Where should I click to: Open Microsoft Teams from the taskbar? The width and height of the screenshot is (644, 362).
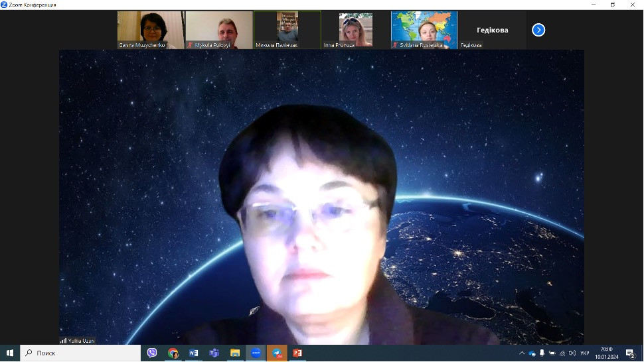pyautogui.click(x=214, y=353)
